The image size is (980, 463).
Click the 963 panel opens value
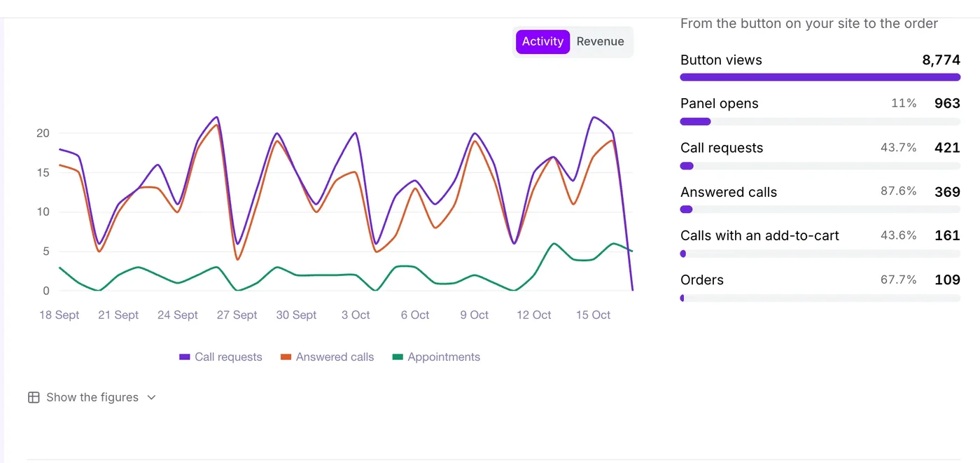(947, 104)
